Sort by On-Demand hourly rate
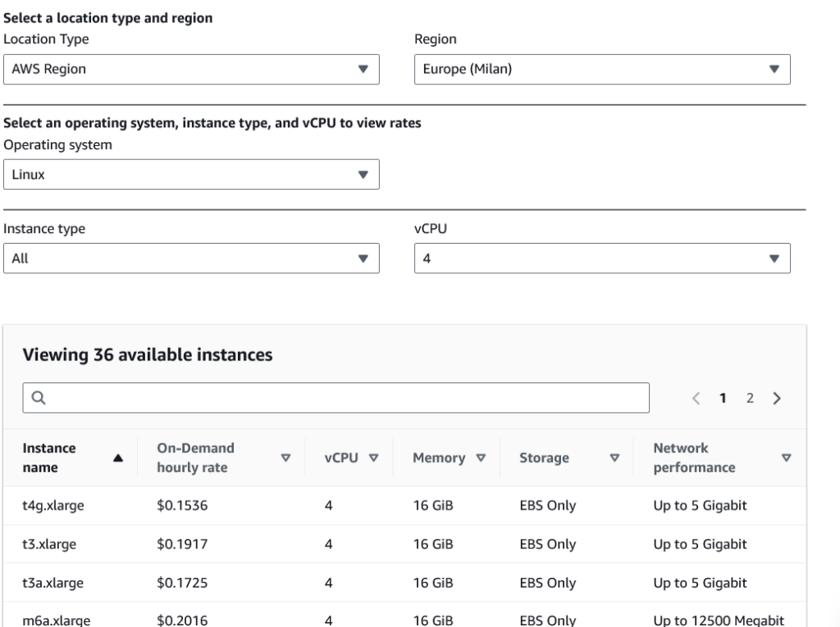 click(x=286, y=458)
